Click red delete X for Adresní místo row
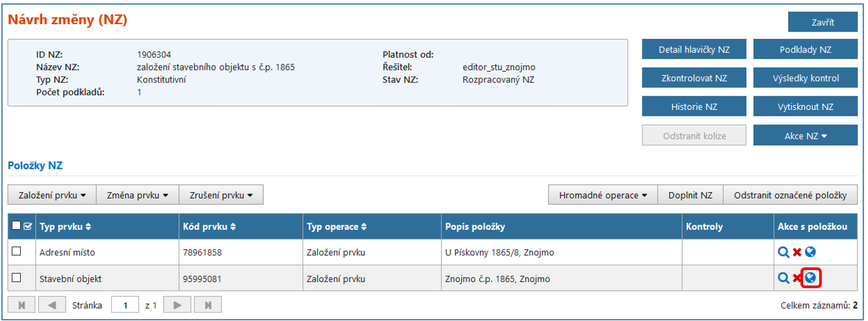 (797, 253)
